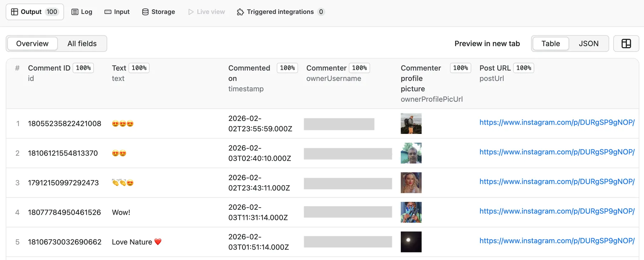
Task: Click comment ID 17912150997292473
Action: (63, 183)
